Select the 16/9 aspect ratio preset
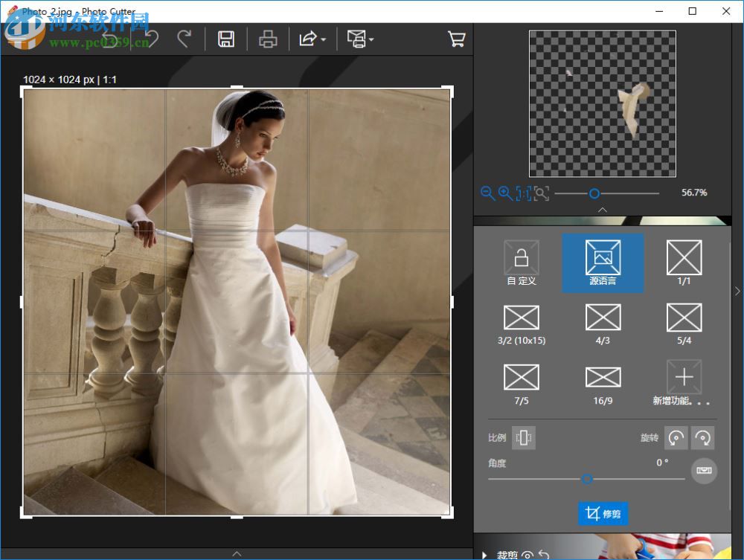744x560 pixels. (603, 379)
